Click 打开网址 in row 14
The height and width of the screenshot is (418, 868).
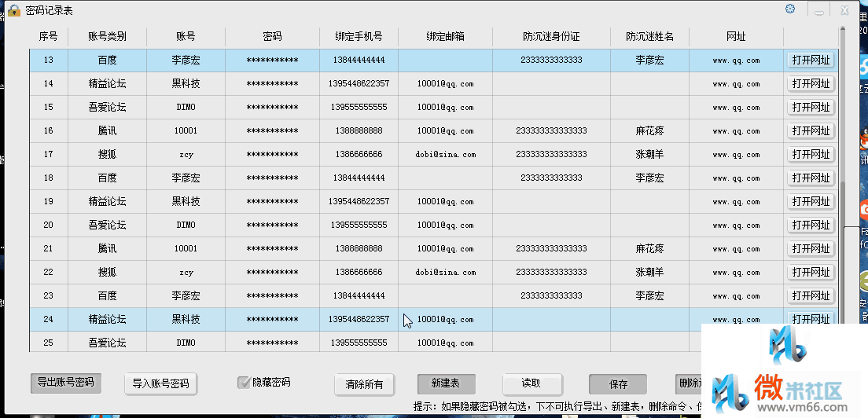[811, 84]
